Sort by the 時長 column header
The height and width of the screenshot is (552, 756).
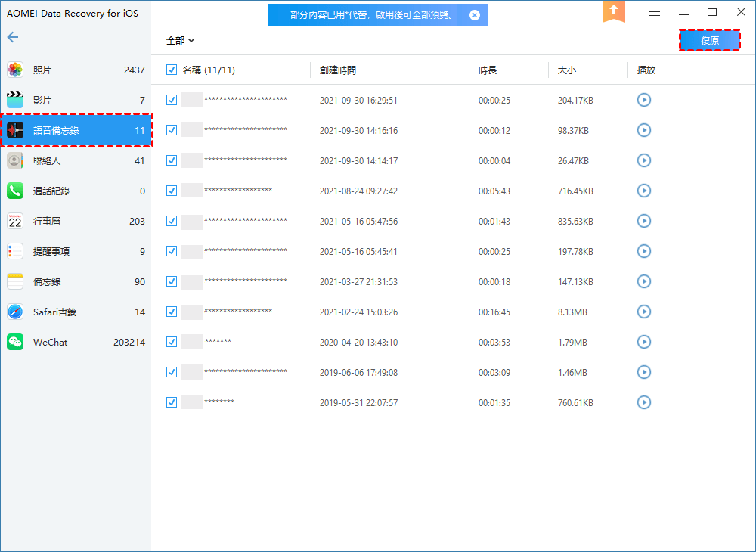(x=488, y=70)
